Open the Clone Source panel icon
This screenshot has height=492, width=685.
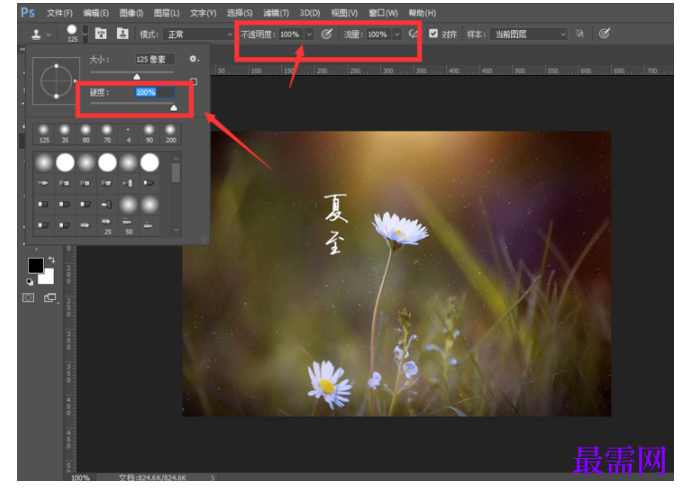[123, 34]
